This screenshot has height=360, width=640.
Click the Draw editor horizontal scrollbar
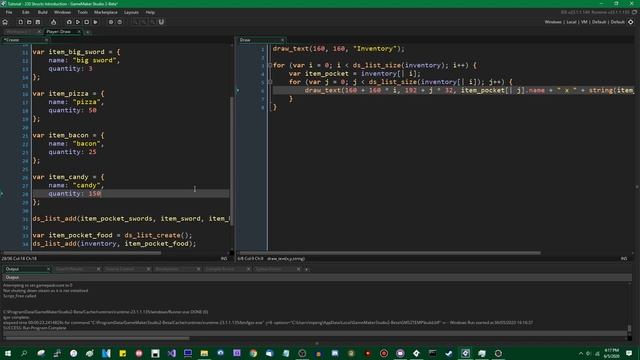pos(390,253)
